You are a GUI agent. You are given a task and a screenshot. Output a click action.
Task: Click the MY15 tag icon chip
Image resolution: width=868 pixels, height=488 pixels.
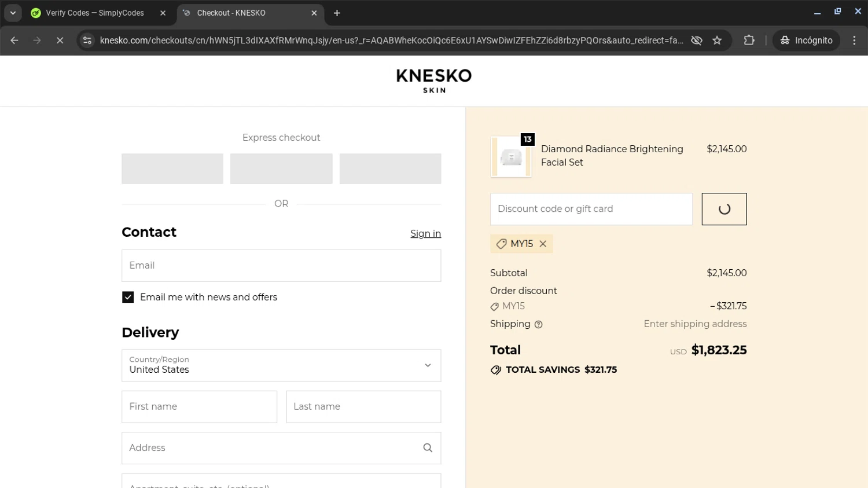click(x=501, y=244)
